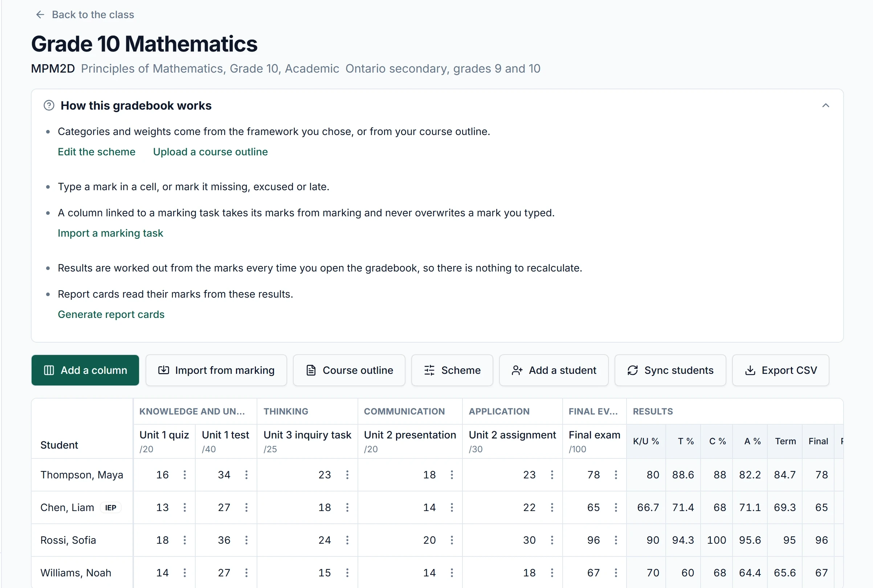
Task: Open the Scheme settings
Action: (452, 370)
